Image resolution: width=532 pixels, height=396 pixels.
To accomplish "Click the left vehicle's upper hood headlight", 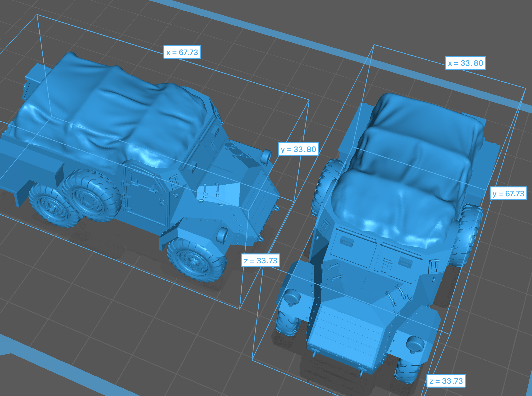I will pos(266,156).
